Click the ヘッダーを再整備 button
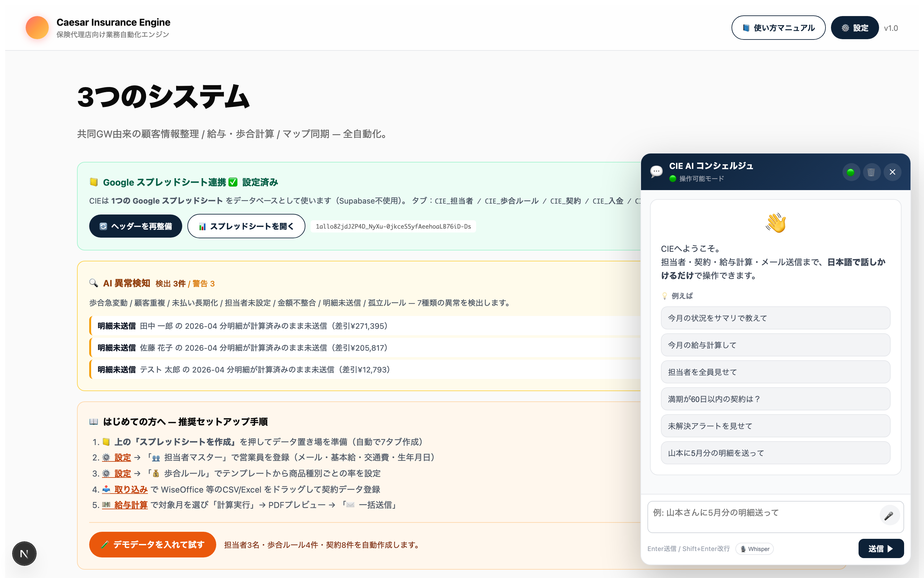The image size is (924, 578). [x=135, y=226]
